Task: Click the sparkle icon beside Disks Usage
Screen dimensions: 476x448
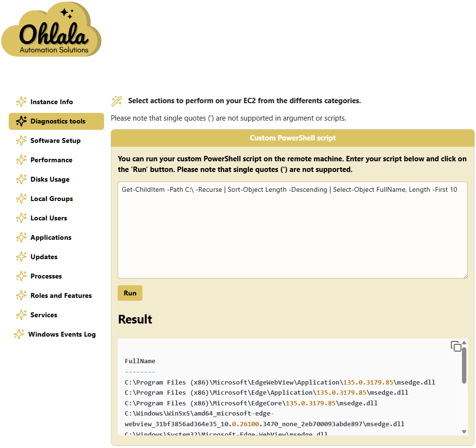Action: click(x=21, y=179)
